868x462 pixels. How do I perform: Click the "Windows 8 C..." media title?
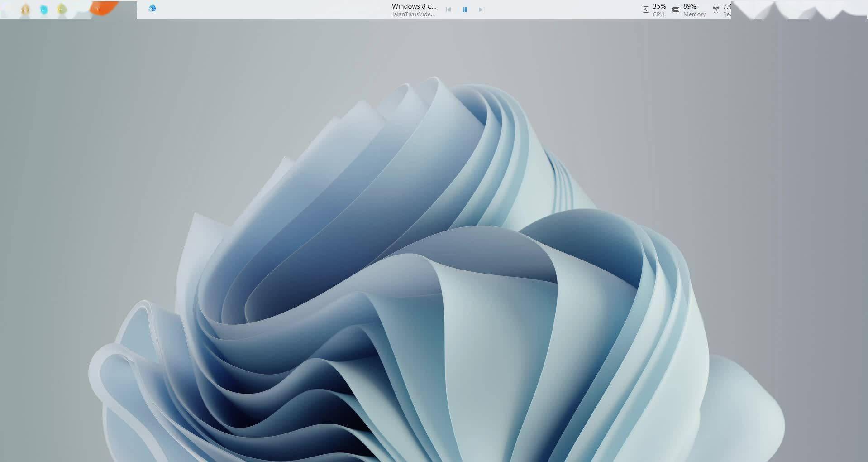tap(414, 6)
